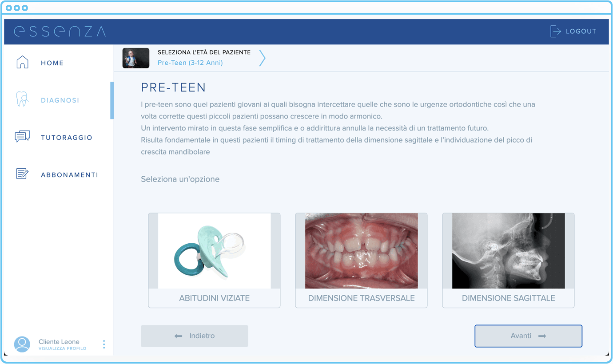Click the Pre-Teen (3-12 Anni) breadcrumb text
The image size is (613, 364).
[x=190, y=63]
